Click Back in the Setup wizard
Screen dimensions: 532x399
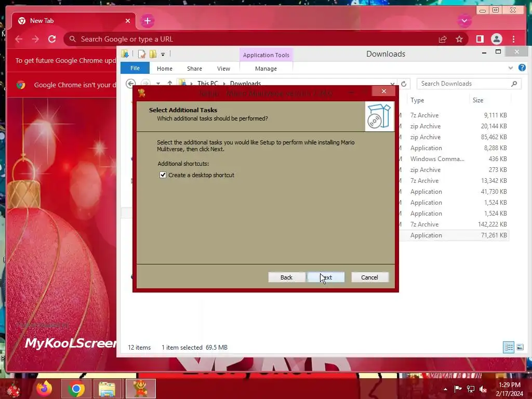click(286, 277)
